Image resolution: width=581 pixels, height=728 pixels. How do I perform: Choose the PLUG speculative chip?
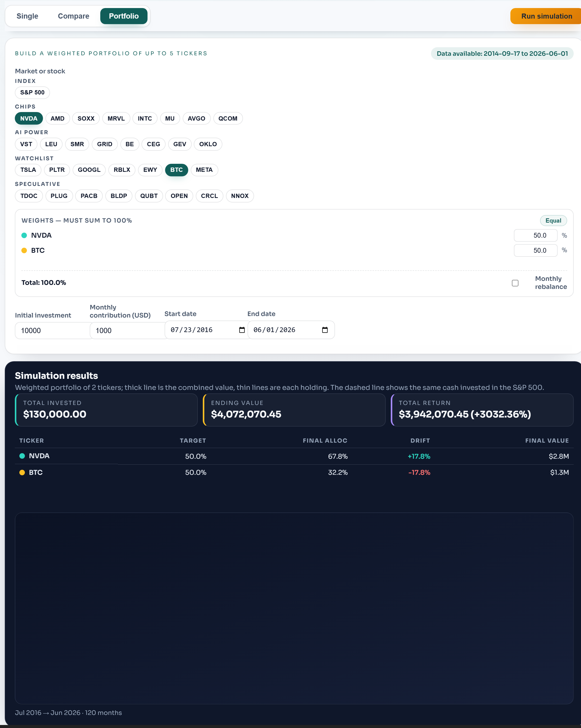(x=59, y=196)
